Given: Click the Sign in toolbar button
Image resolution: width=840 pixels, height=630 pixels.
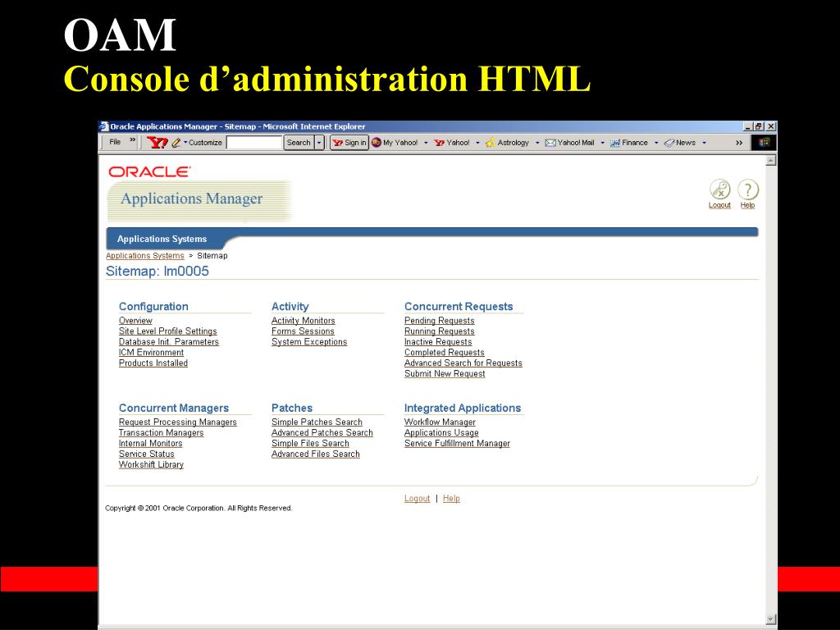Looking at the screenshot, I should [x=349, y=143].
